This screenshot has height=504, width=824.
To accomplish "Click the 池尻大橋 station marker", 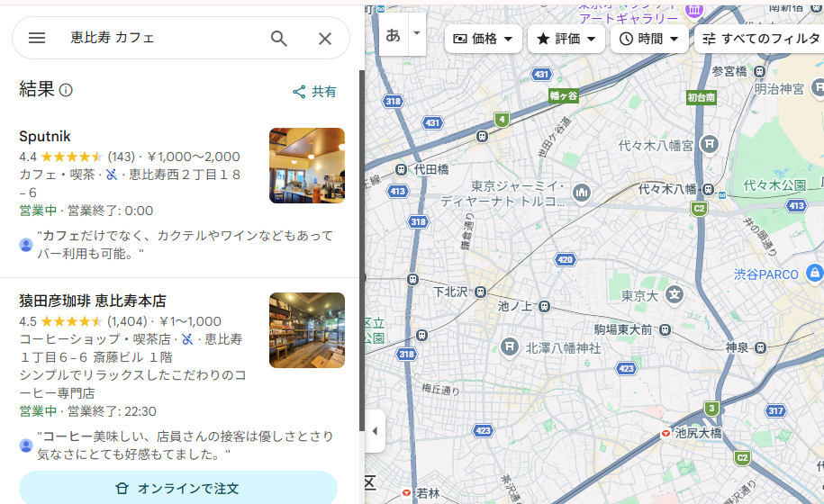I will coord(666,434).
